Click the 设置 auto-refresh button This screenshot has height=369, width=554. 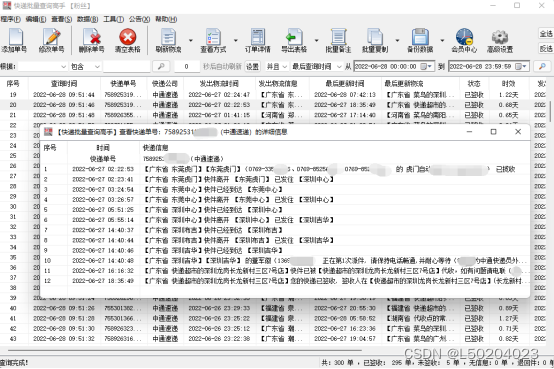click(x=252, y=66)
